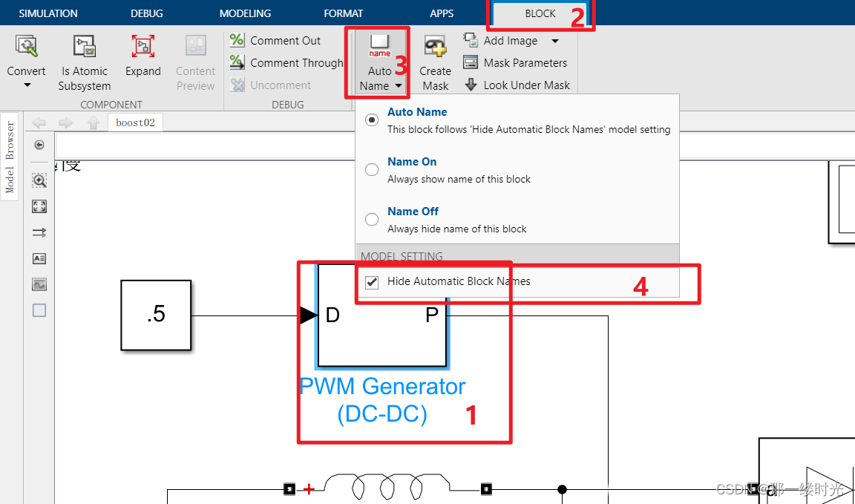855x504 pixels.
Task: Click the Expand subsystem icon
Action: [142, 47]
